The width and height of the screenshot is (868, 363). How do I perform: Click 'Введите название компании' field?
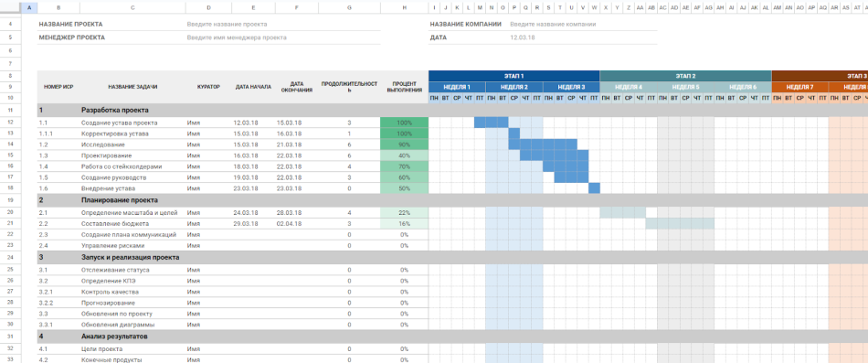coord(553,25)
